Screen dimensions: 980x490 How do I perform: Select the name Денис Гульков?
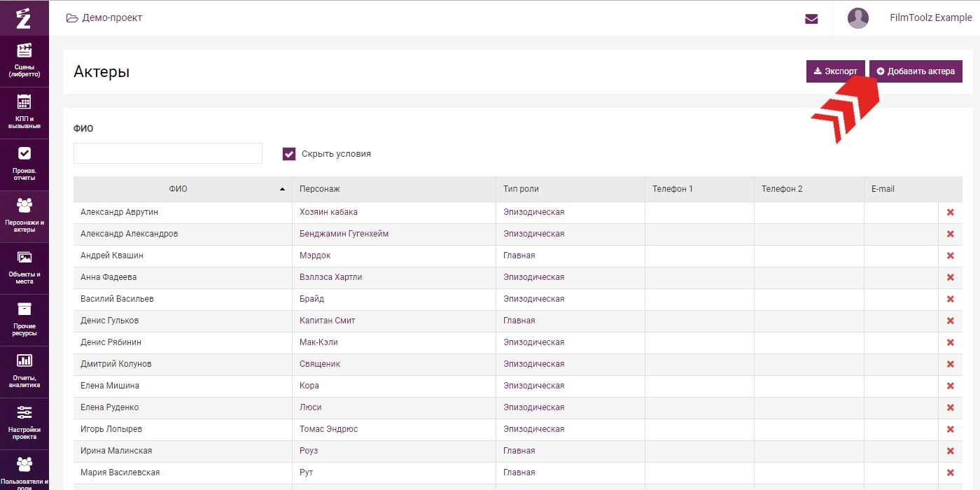click(109, 321)
